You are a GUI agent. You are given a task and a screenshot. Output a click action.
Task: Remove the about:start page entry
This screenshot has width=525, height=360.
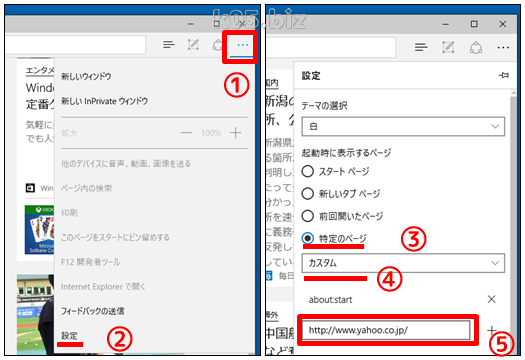(x=491, y=299)
